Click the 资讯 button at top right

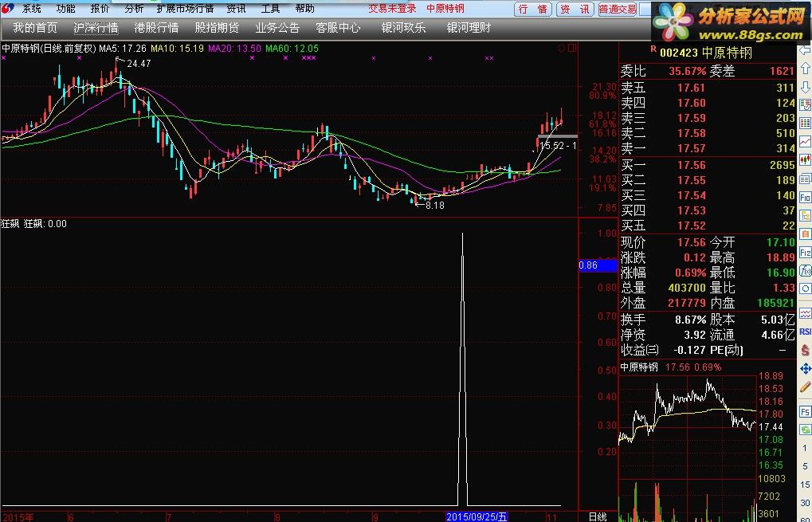click(575, 10)
